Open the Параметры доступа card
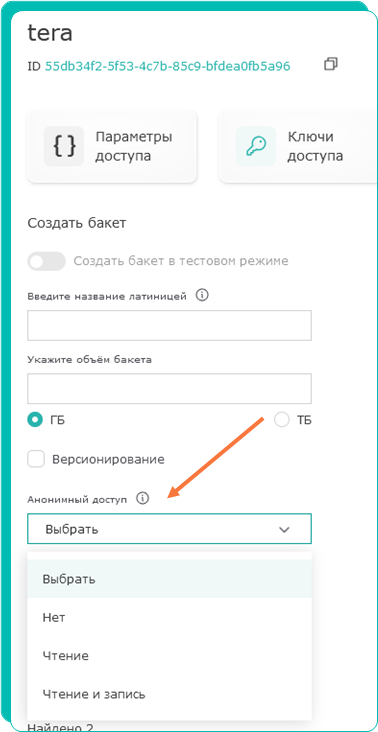 [112, 146]
